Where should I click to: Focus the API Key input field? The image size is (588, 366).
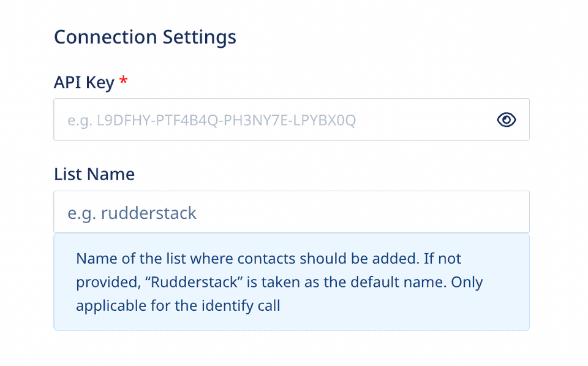pos(292,120)
